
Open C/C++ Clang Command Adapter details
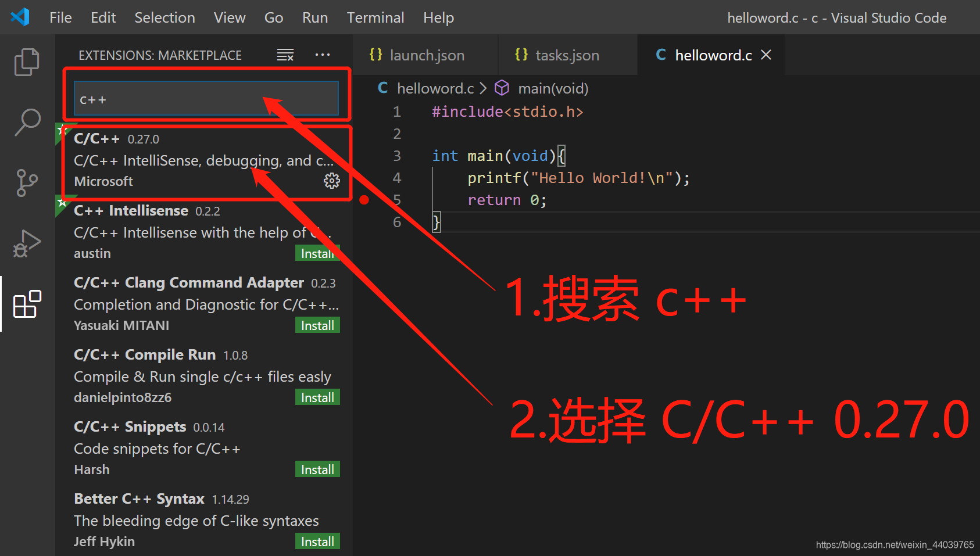[x=204, y=304]
